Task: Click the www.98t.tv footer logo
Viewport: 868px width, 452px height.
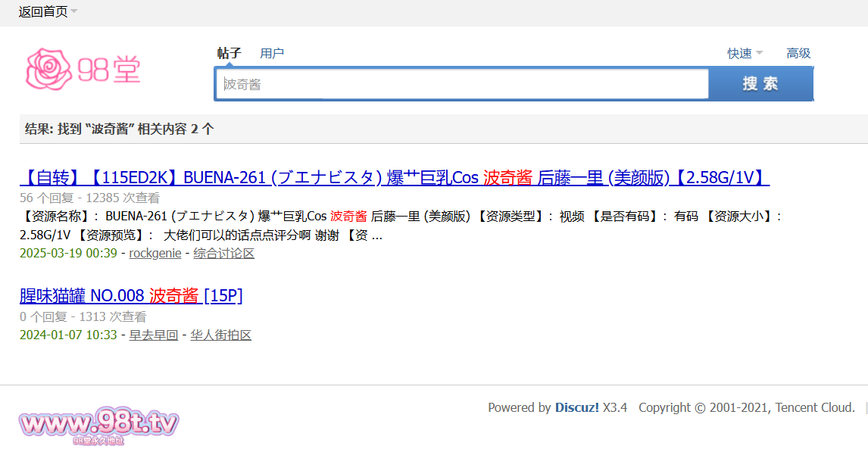Action: tap(98, 424)
